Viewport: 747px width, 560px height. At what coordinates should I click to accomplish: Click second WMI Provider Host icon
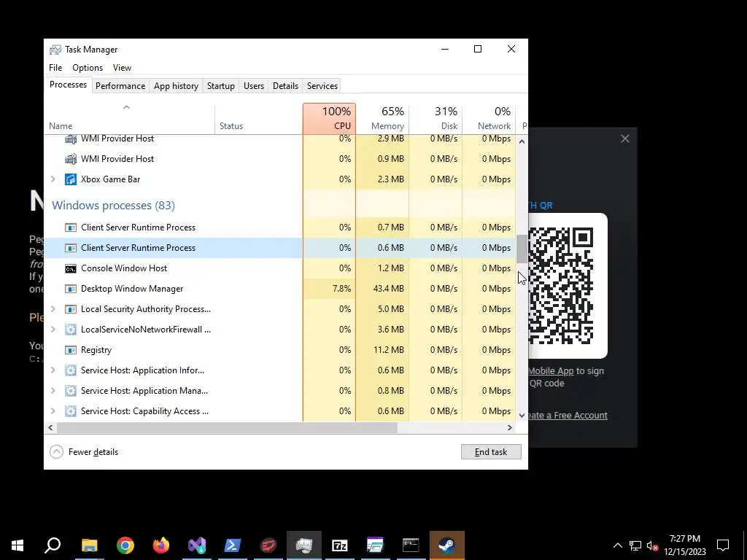point(71,159)
